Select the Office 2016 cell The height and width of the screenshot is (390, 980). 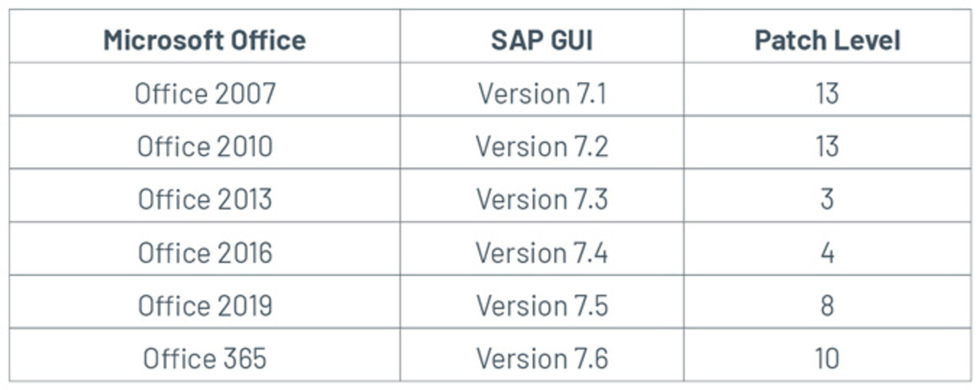(x=204, y=252)
